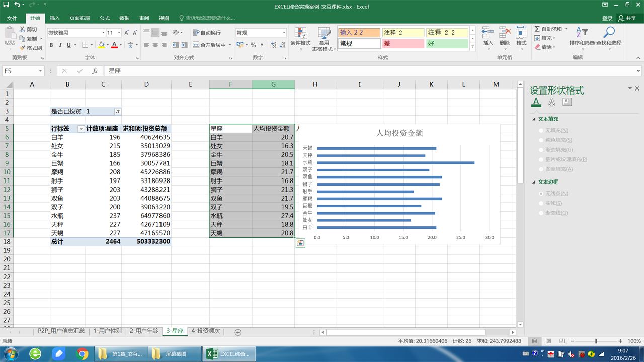Click the cell borders icon
Image resolution: width=644 pixels, height=362 pixels.
85,45
